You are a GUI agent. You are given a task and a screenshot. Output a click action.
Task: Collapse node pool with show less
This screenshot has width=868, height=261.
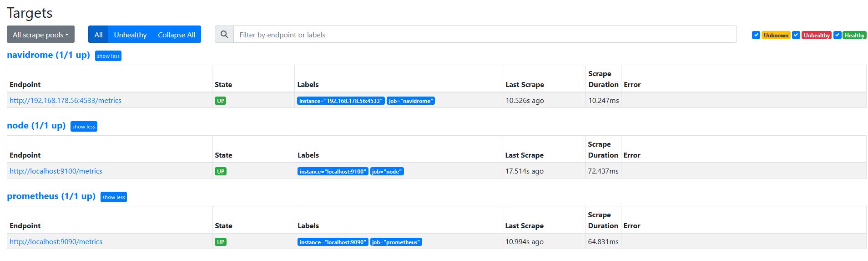[84, 127]
